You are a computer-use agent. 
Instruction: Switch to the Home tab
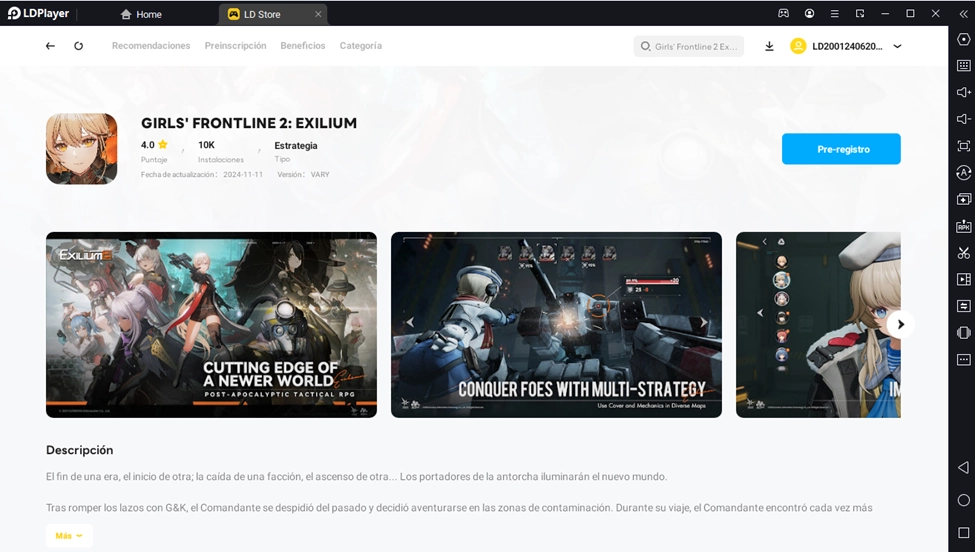pos(141,14)
